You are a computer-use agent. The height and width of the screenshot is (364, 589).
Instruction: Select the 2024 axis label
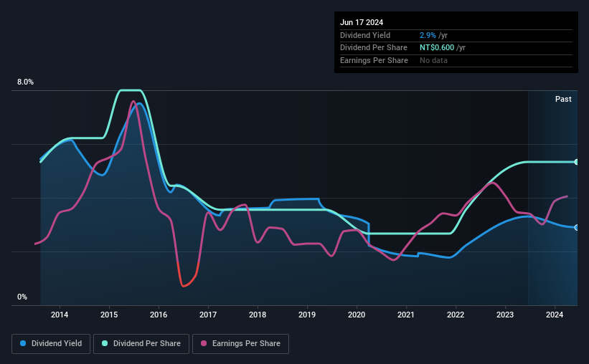555,315
